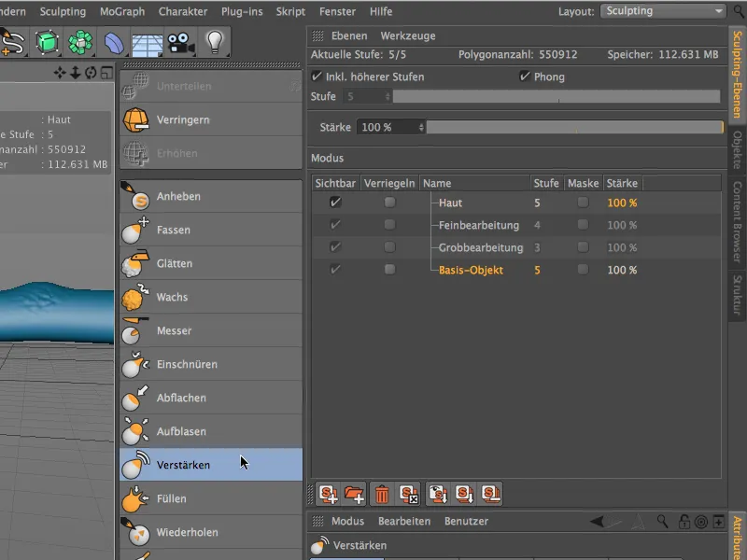Switch to the Content Browser side tab
Image resolution: width=747 pixels, height=560 pixels.
[738, 222]
